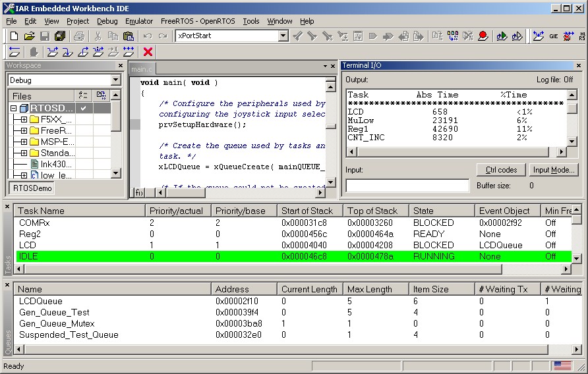
Task: Select the RTOSDemo workspace tab
Action: [32, 188]
